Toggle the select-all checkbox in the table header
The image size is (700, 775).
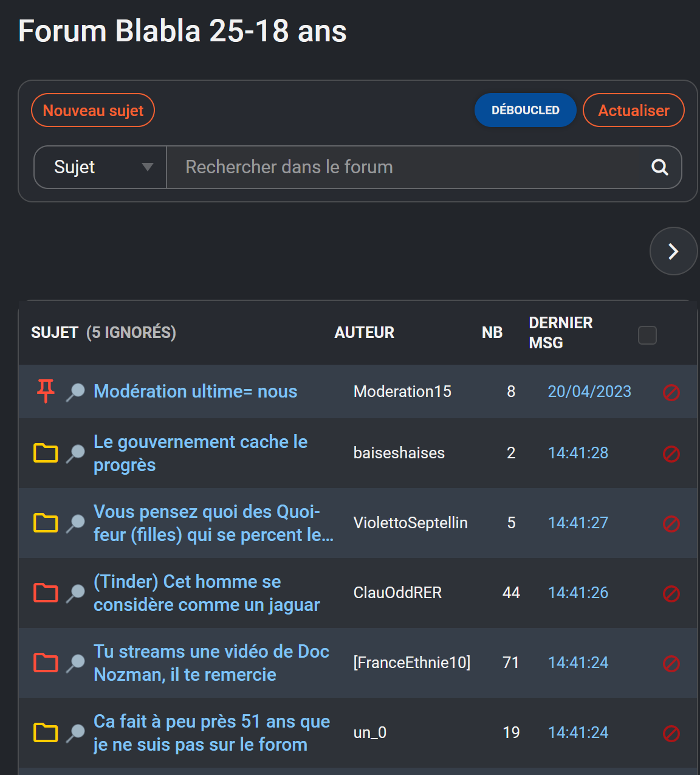point(647,335)
